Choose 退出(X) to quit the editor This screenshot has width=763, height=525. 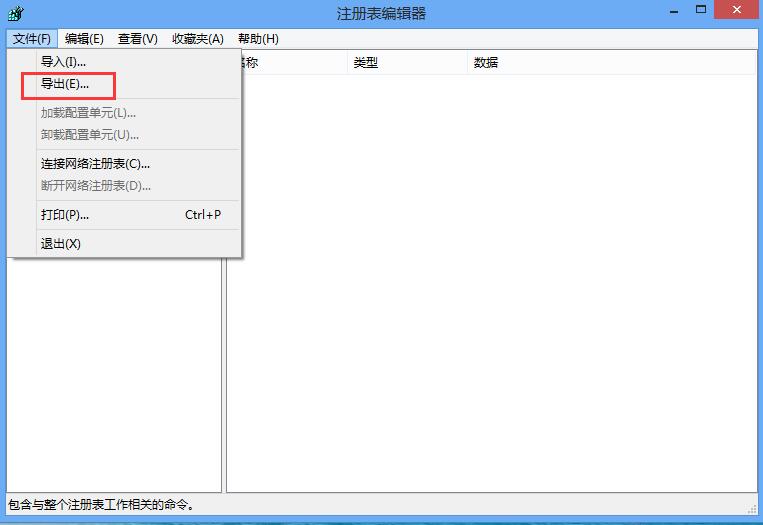pos(124,244)
